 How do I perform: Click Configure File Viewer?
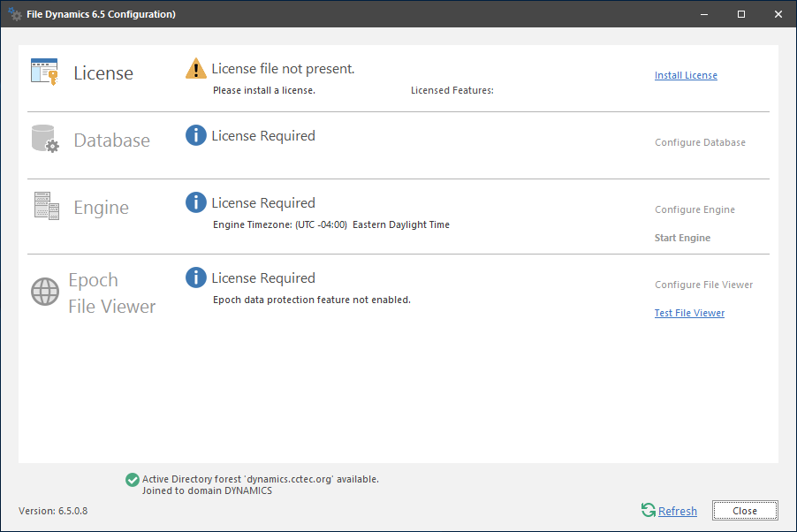[703, 285]
